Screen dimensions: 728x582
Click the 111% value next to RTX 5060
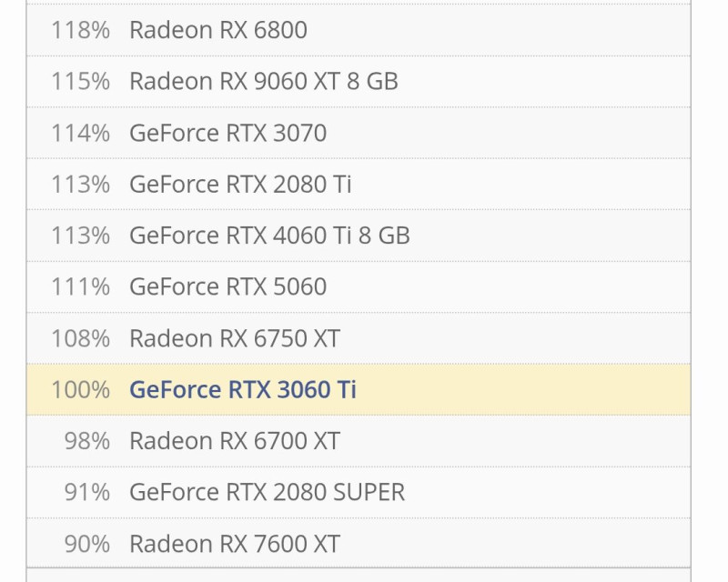click(x=80, y=286)
